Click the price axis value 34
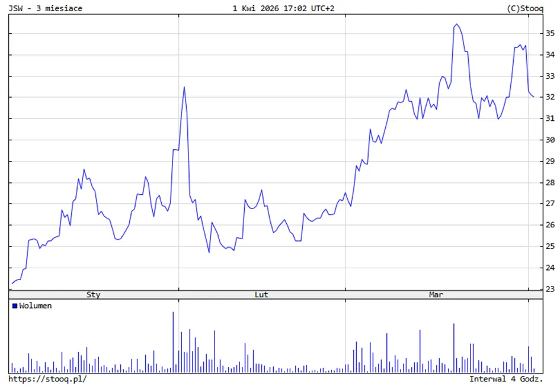Viewport: 560px width, 392px height. click(550, 55)
